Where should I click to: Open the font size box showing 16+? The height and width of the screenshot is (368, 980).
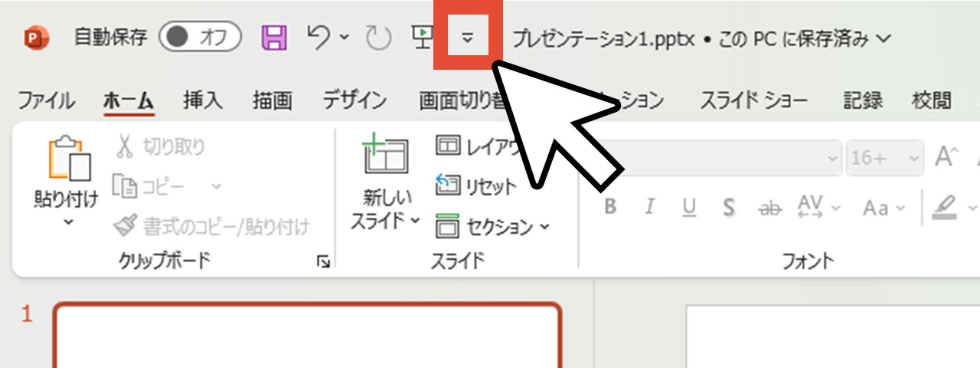(x=884, y=158)
